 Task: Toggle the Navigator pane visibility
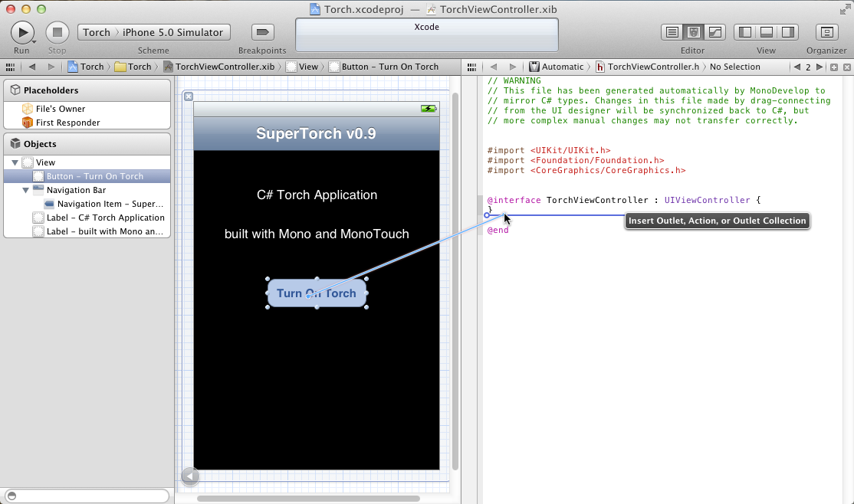tap(744, 32)
